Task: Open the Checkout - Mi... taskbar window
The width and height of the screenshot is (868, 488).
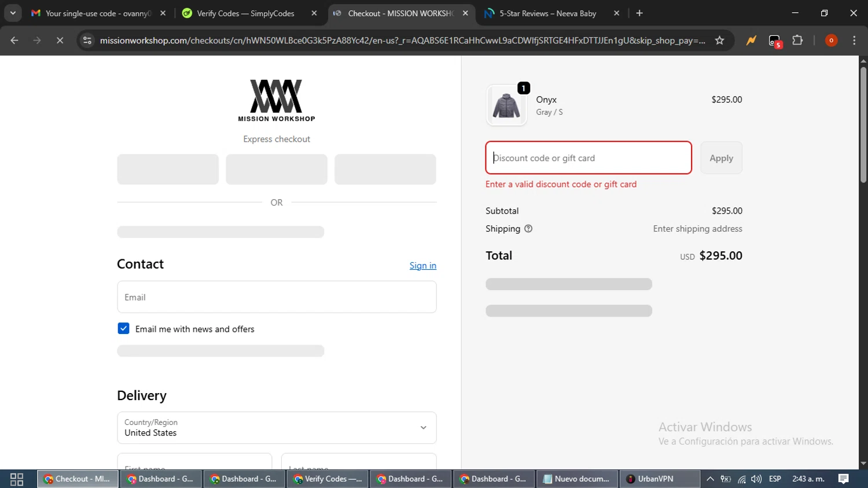Action: click(x=78, y=479)
